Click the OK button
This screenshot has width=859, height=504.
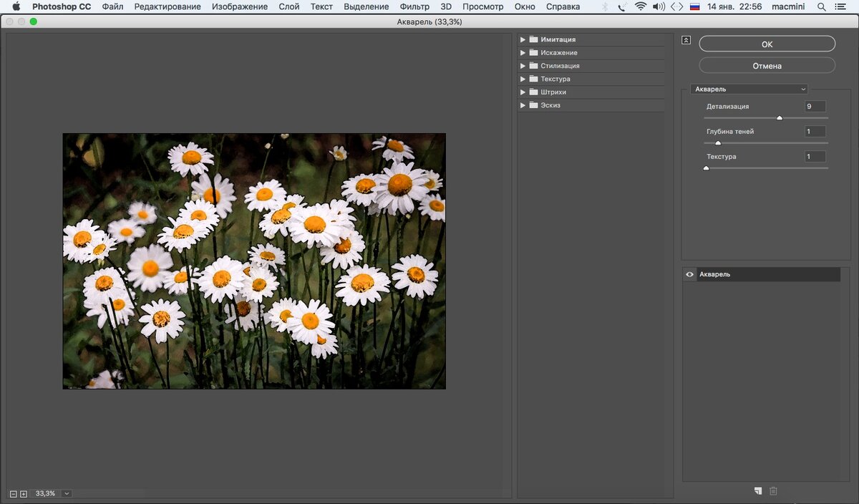coord(767,44)
